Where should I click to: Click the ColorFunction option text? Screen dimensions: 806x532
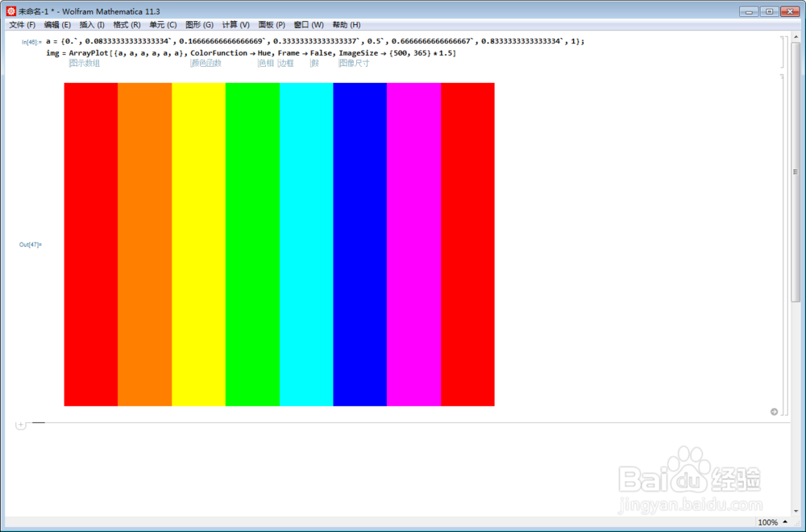pos(218,53)
